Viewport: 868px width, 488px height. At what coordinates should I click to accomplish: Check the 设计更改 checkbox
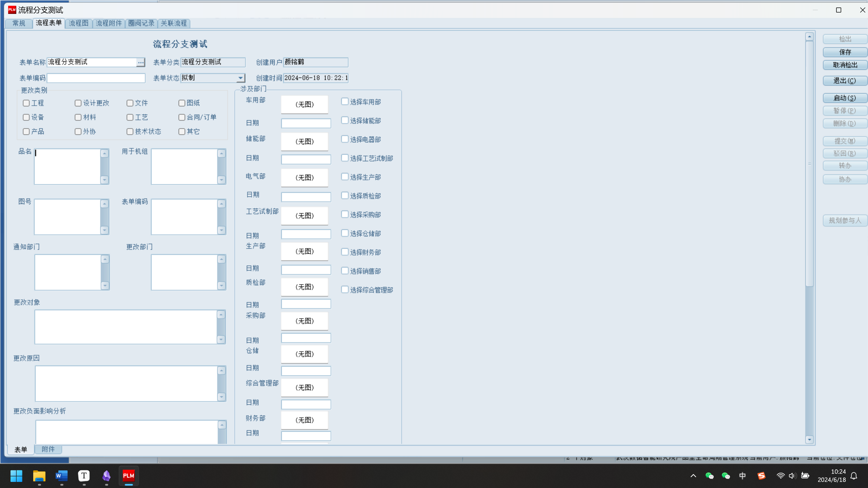click(x=78, y=103)
